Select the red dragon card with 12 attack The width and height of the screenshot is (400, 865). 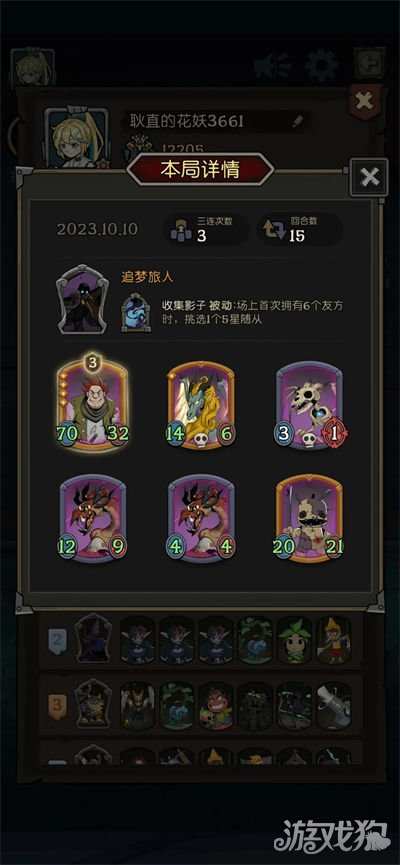click(x=93, y=519)
